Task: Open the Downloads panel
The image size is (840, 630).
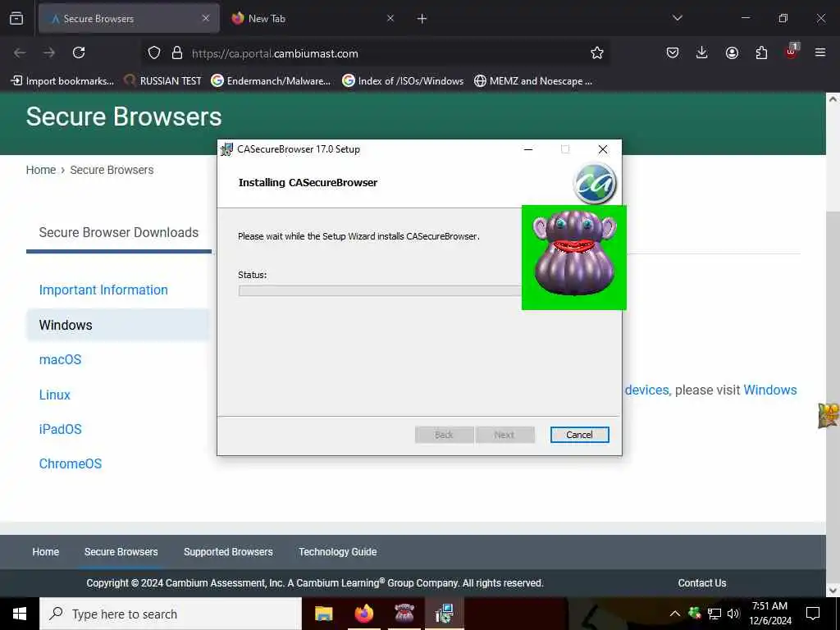Action: click(702, 52)
